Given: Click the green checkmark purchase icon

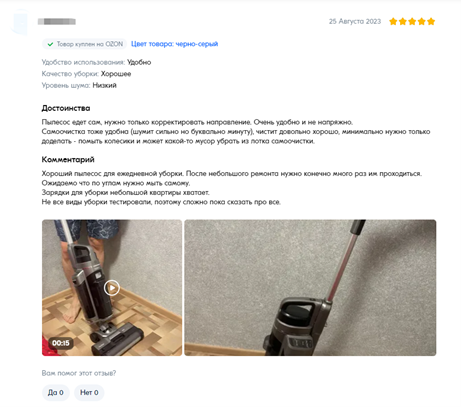Looking at the screenshot, I should pos(50,44).
